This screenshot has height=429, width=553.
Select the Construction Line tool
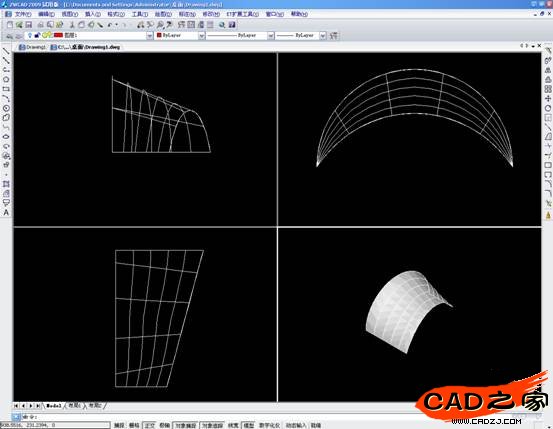tap(6, 61)
